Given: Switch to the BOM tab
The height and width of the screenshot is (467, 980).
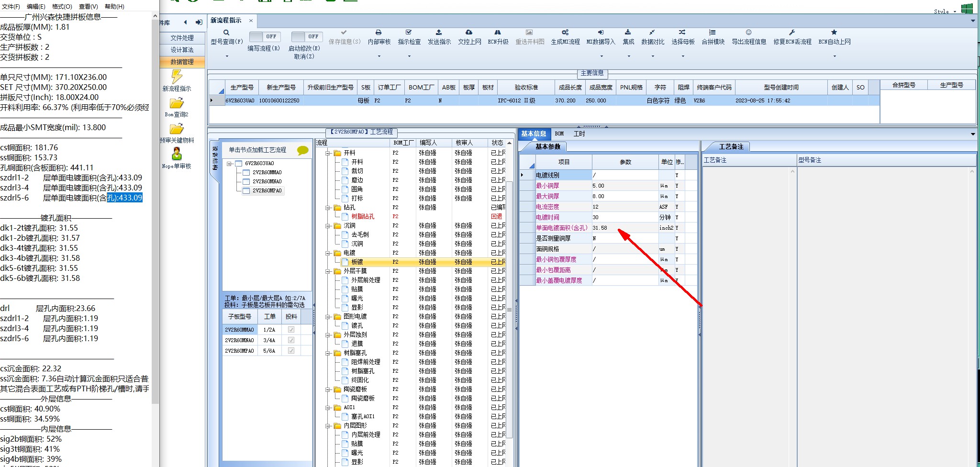Looking at the screenshot, I should (x=559, y=134).
